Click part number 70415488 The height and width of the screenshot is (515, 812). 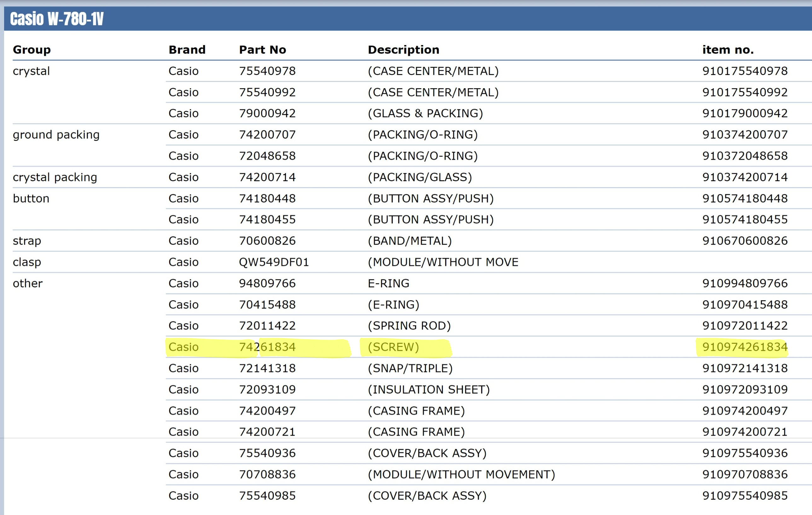267,305
